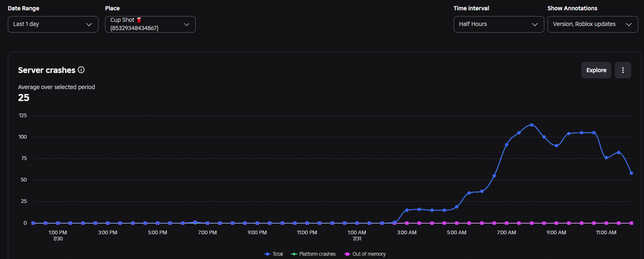Open the info icon beside Server crashes

coord(81,70)
